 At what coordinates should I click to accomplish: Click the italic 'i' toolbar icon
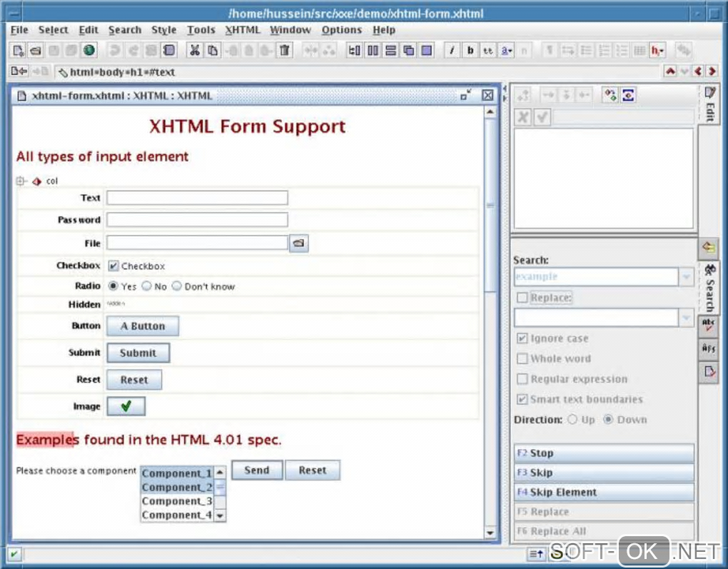452,50
